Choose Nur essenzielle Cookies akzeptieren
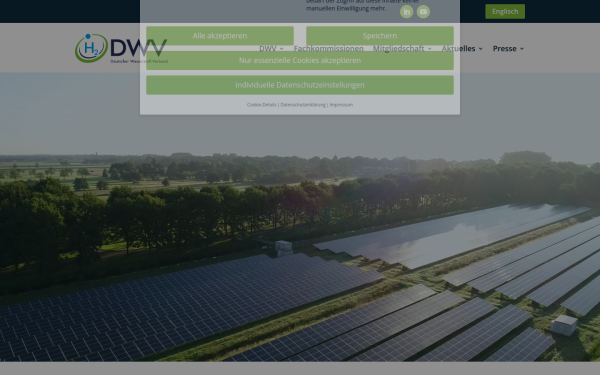Image resolution: width=600 pixels, height=375 pixels. [300, 60]
